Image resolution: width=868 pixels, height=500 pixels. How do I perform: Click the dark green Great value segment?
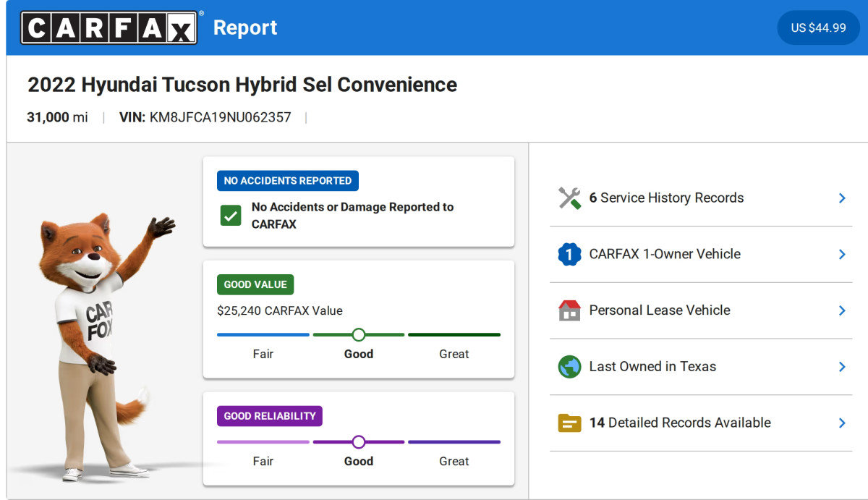[454, 335]
